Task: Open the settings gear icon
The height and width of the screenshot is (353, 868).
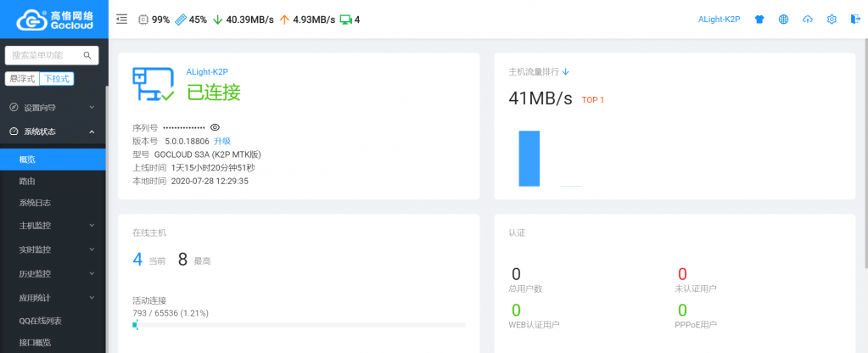Action: [832, 20]
